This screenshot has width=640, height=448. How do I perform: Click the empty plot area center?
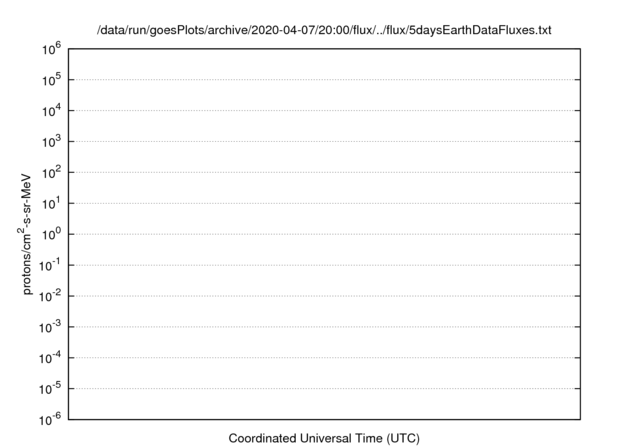coord(324,234)
